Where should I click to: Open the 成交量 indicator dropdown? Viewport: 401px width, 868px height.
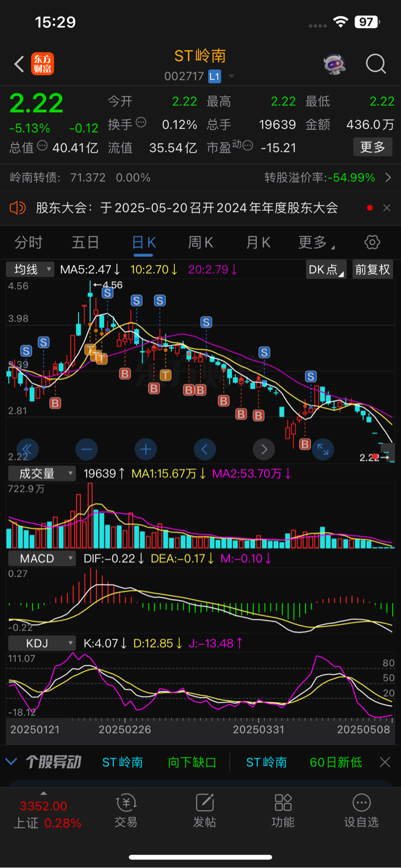tap(42, 473)
